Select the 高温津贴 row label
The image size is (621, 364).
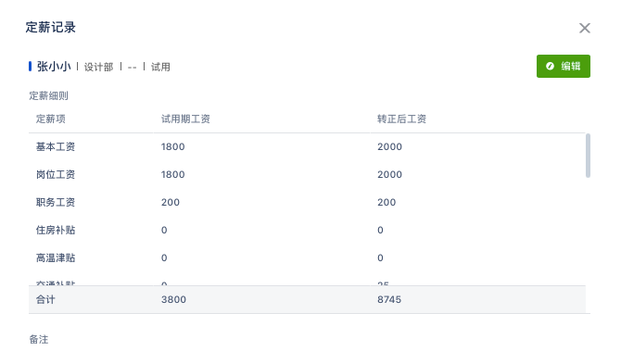coord(56,258)
